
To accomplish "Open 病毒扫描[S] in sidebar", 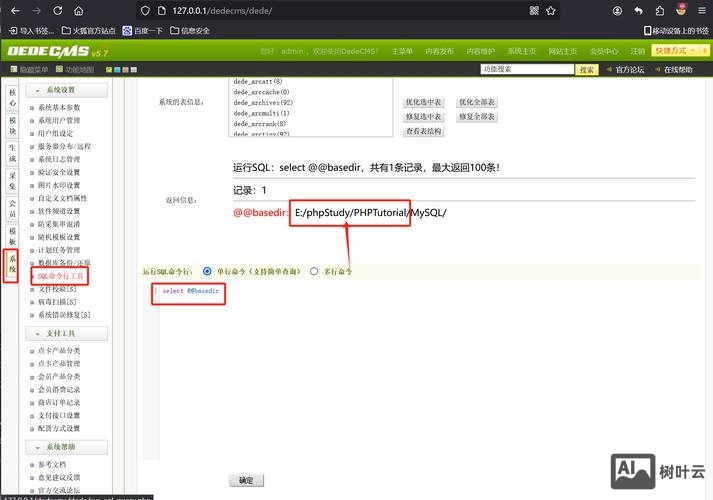I will coord(57,302).
